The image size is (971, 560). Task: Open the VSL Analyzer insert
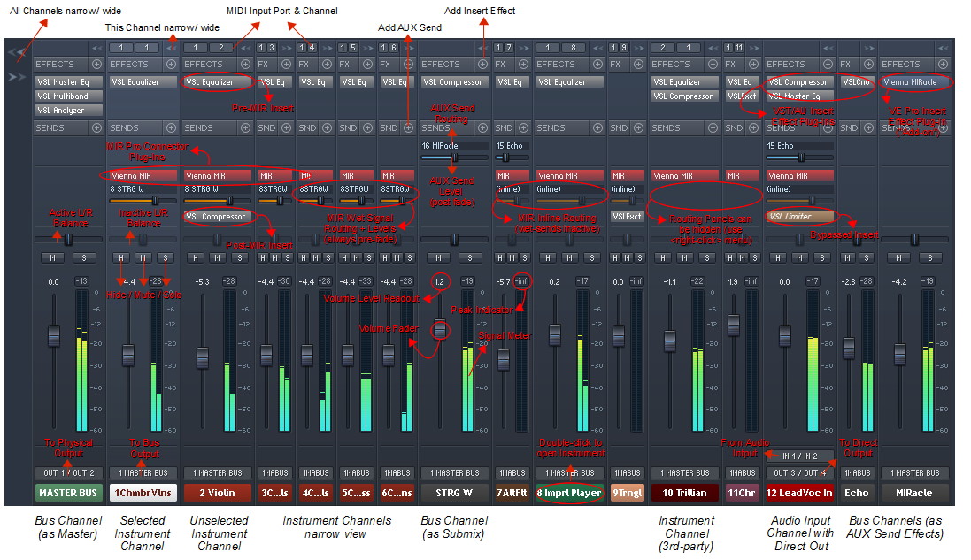click(x=68, y=111)
